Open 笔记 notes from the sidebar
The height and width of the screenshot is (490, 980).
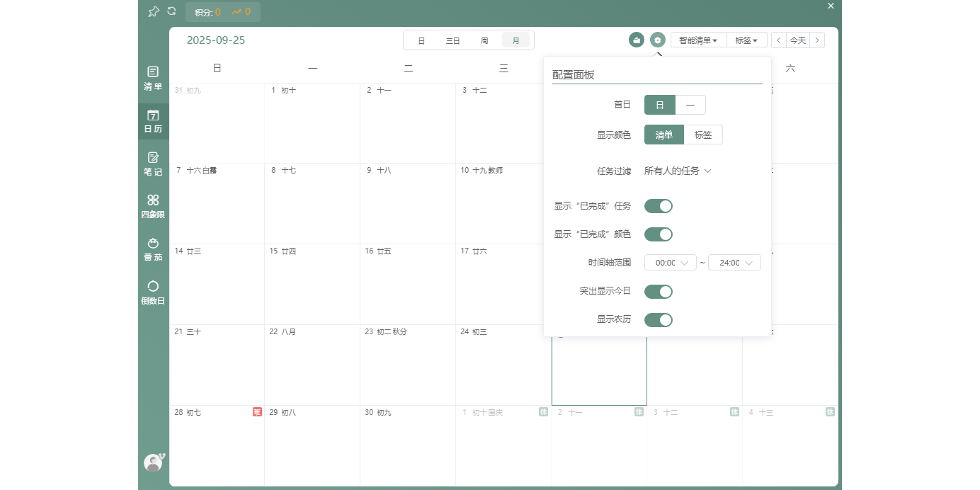(153, 164)
